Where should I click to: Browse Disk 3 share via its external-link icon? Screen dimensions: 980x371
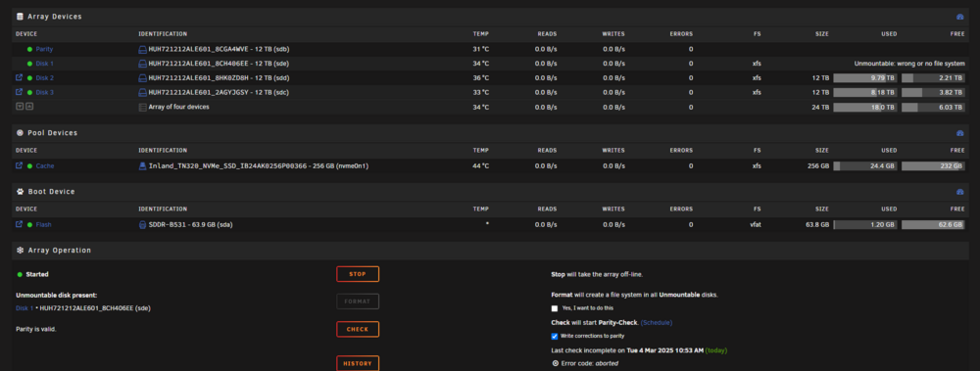point(19,92)
